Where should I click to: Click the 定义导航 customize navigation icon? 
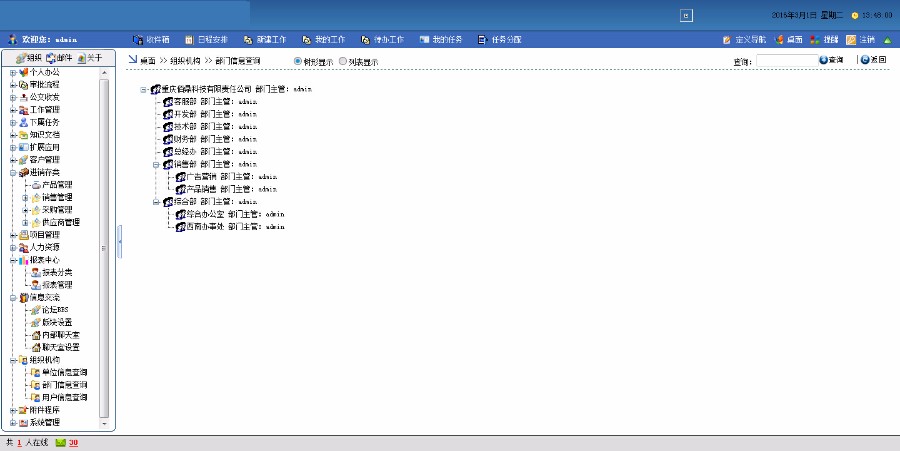tap(727, 40)
